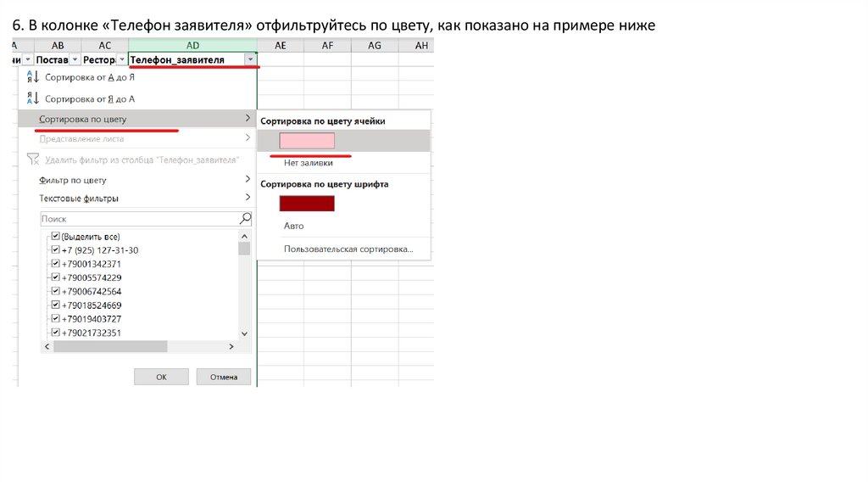868x487 pixels.
Task: Select column AD header
Action: tap(192, 46)
